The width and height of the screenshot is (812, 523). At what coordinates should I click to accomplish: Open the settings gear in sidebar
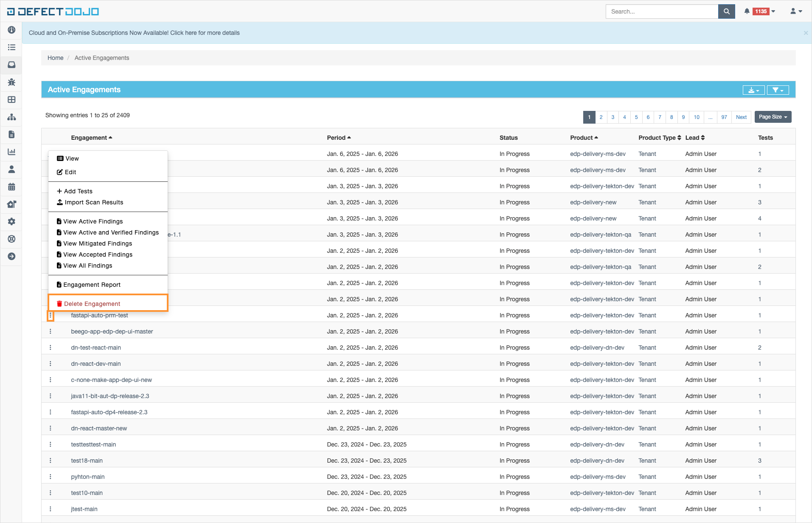[11, 221]
